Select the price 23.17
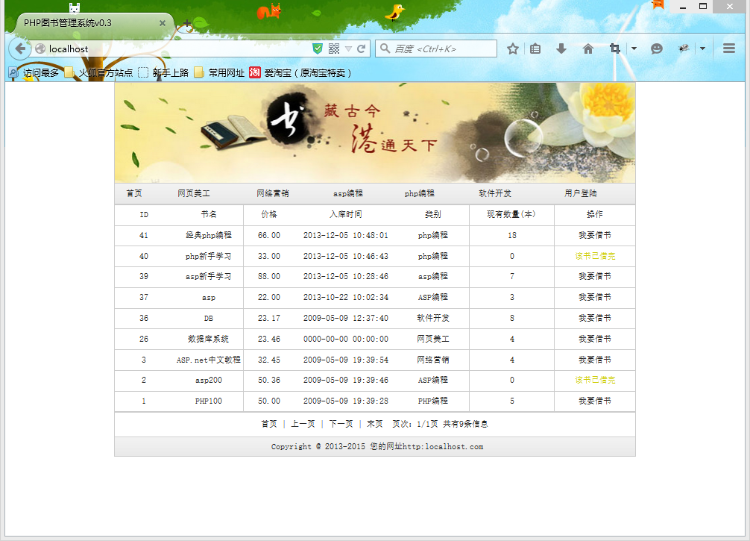The width and height of the screenshot is (750, 541). (x=269, y=318)
